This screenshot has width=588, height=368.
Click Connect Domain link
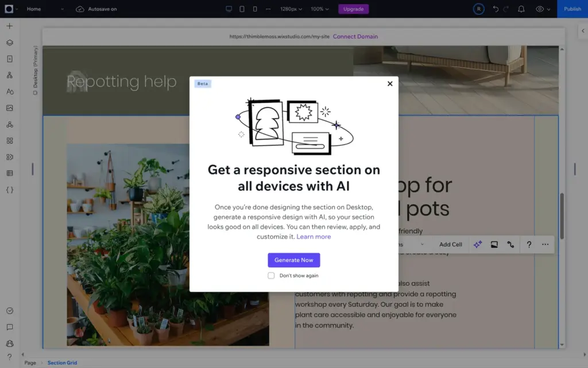[x=355, y=36]
